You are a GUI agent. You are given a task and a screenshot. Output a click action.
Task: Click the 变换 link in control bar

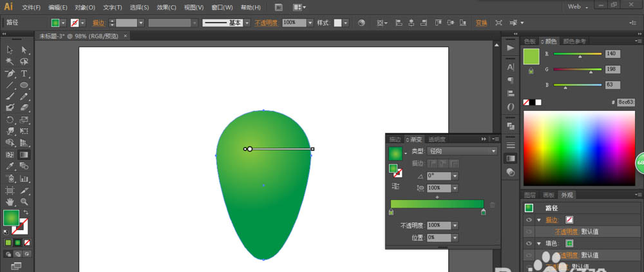click(481, 23)
